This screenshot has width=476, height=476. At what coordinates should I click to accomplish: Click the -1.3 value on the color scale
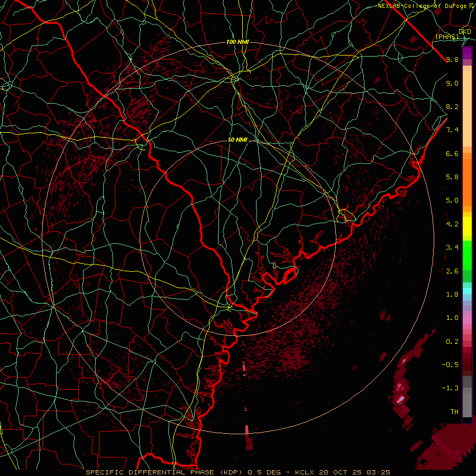pyautogui.click(x=450, y=388)
